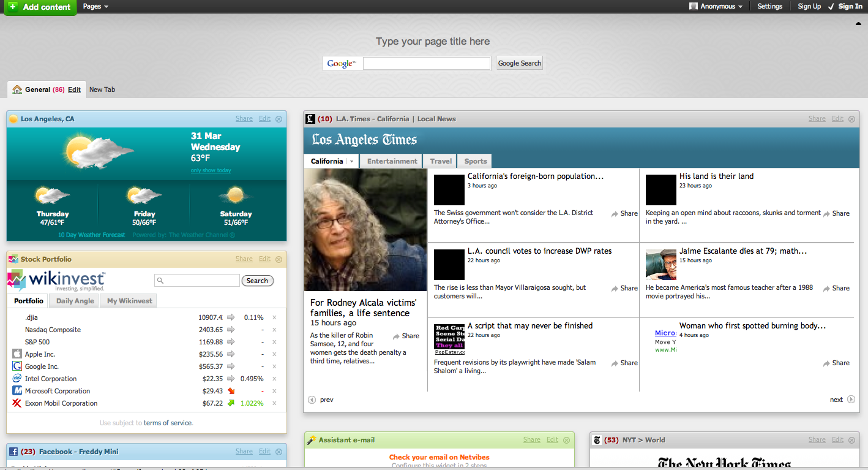Edit the Stock Portfolio widget

click(264, 259)
